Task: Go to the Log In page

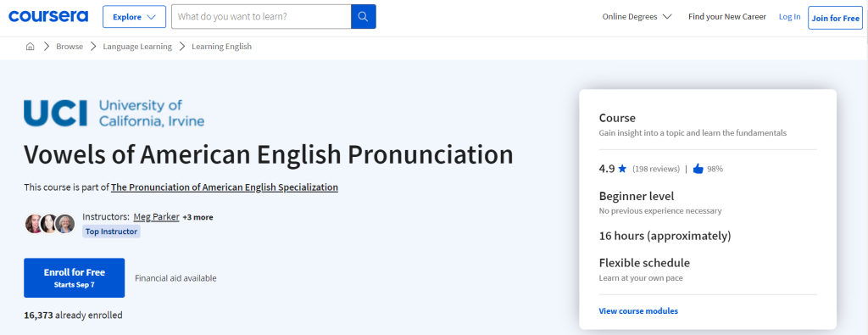Action: pos(789,17)
